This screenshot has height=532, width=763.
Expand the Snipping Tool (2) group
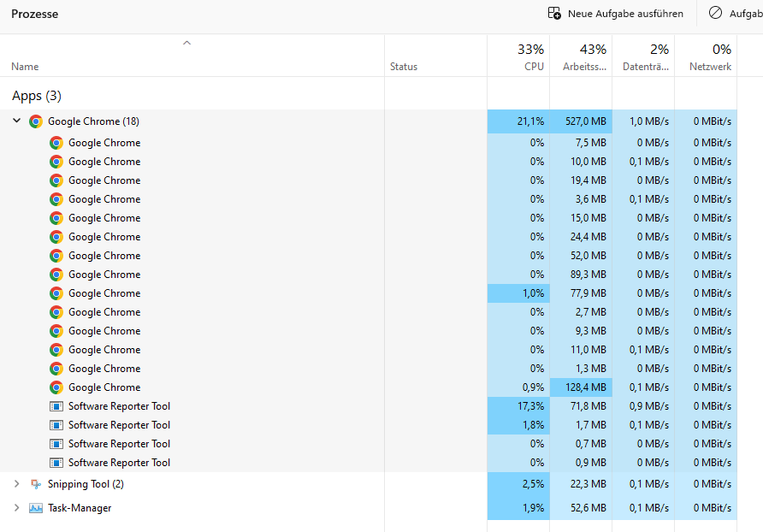click(16, 484)
